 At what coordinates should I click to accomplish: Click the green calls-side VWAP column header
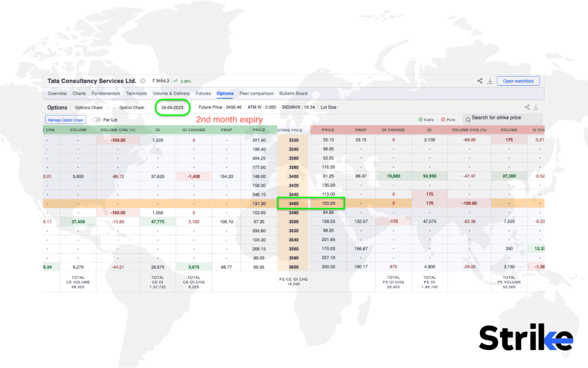click(226, 130)
